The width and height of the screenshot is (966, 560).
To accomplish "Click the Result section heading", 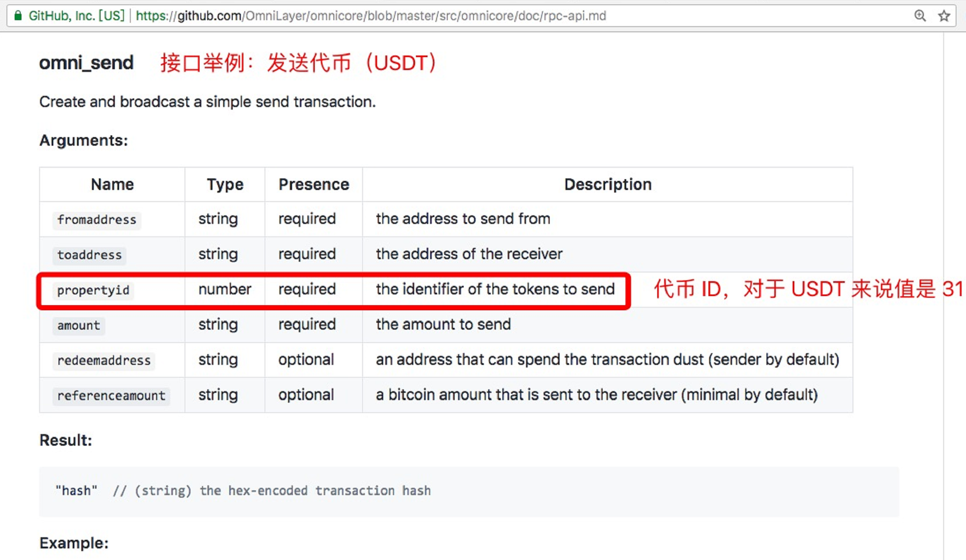I will click(65, 439).
